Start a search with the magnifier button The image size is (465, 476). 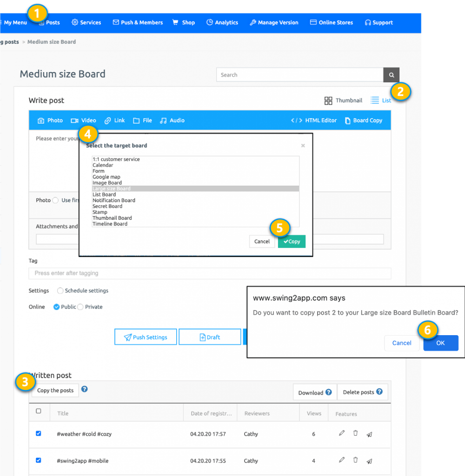click(x=391, y=74)
